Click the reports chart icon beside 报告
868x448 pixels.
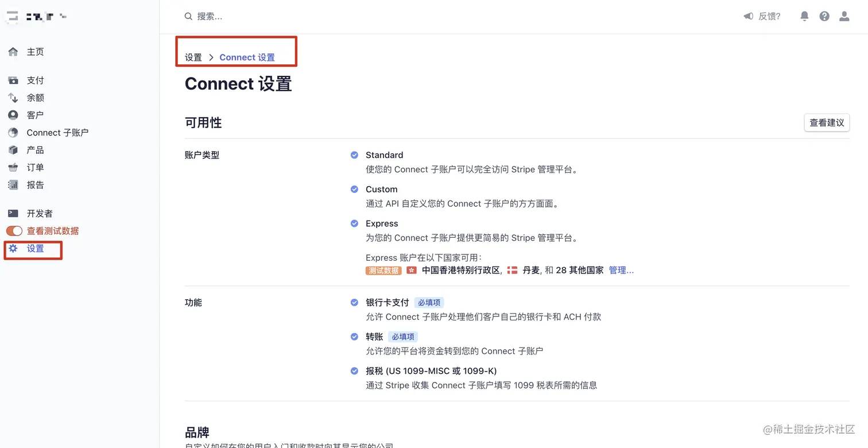click(x=13, y=185)
